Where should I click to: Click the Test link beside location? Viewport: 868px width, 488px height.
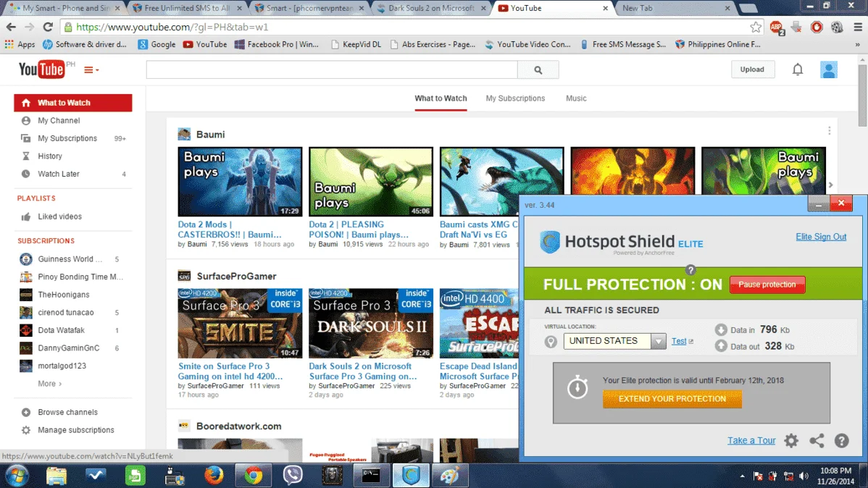[x=679, y=341]
